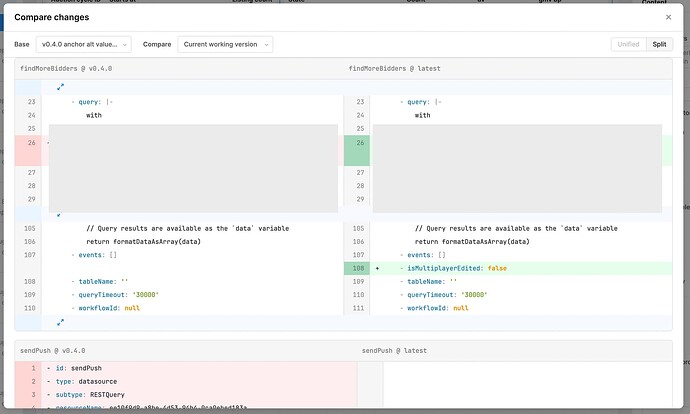
Task: Click sendPush @ latest file header
Action: [x=394, y=351]
